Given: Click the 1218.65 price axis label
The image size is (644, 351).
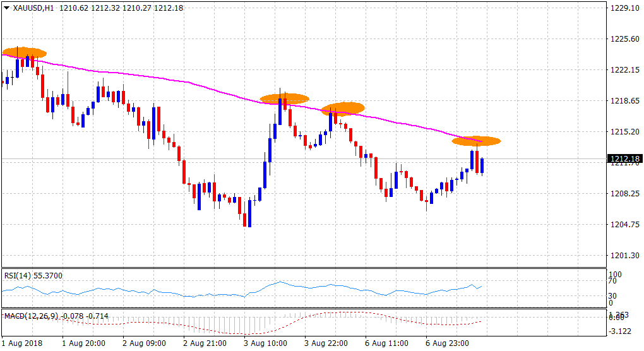Looking at the screenshot, I should pyautogui.click(x=624, y=100).
